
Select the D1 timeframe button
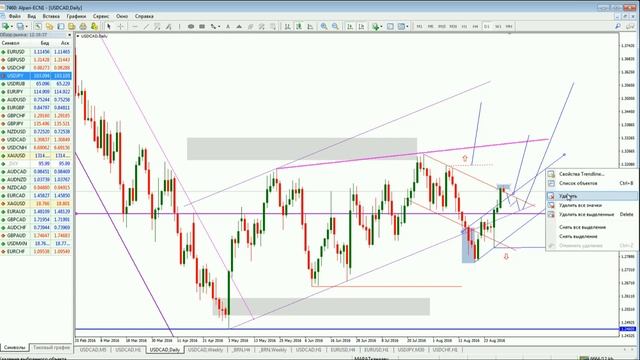click(x=487, y=27)
